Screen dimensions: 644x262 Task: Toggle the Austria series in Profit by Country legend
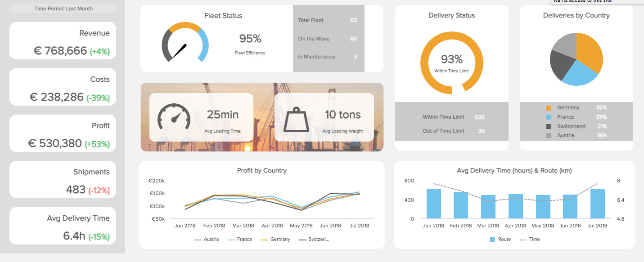(x=207, y=240)
